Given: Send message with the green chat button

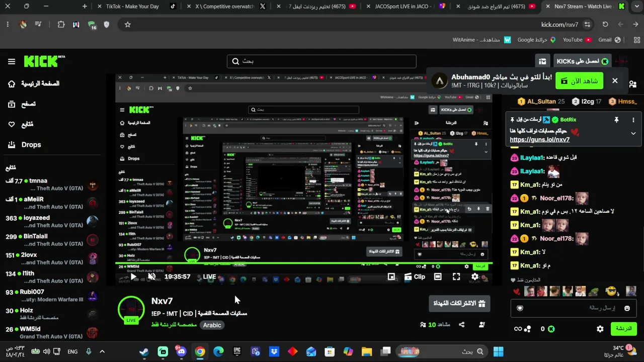Looking at the screenshot, I should [x=624, y=329].
